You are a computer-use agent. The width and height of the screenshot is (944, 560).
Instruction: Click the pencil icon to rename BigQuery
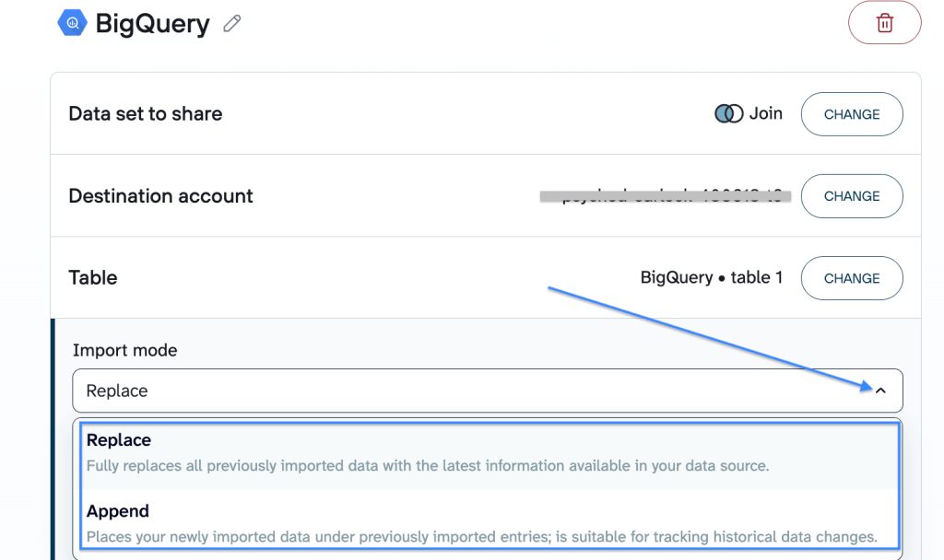(x=232, y=24)
